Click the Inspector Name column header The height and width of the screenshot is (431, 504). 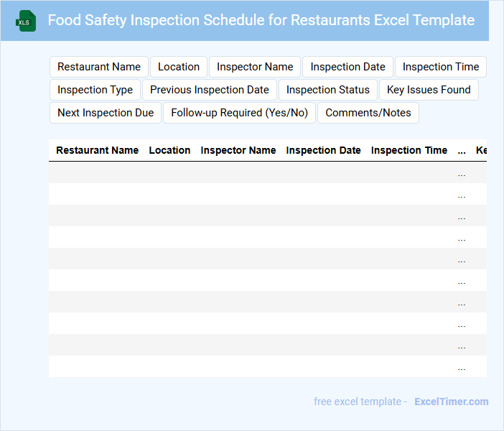[x=238, y=150]
